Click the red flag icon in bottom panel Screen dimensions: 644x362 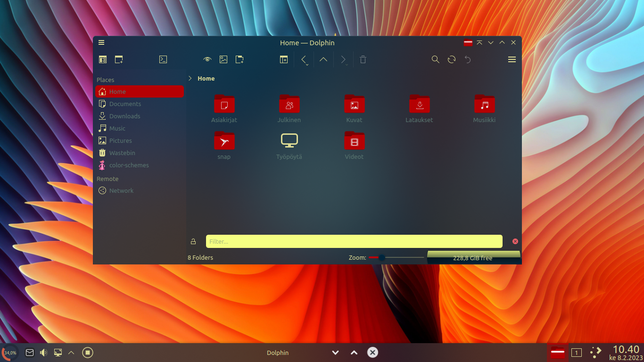coord(558,352)
